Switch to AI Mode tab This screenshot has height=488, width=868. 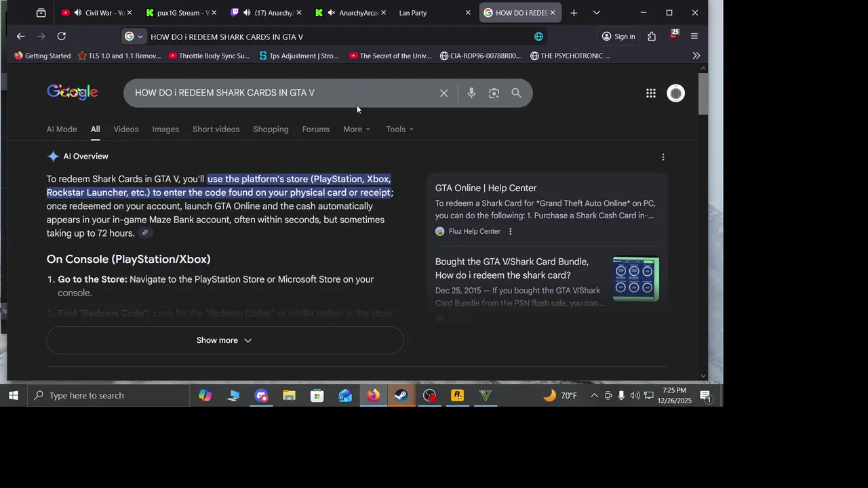click(62, 129)
